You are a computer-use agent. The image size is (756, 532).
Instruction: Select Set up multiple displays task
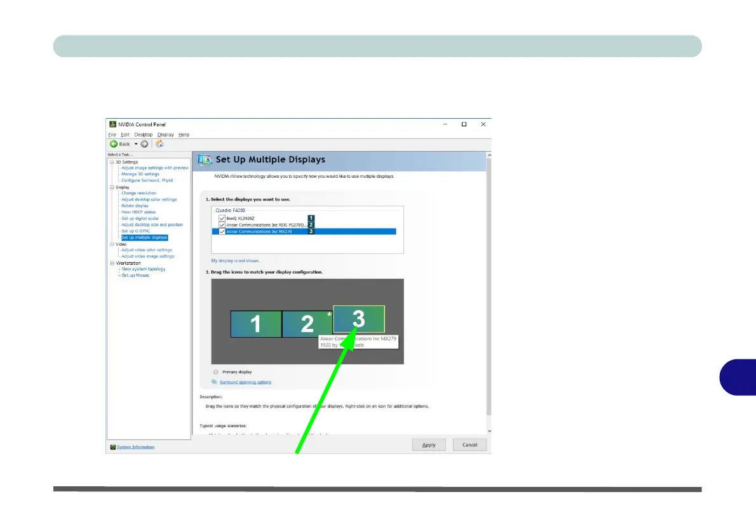pyautogui.click(x=145, y=237)
